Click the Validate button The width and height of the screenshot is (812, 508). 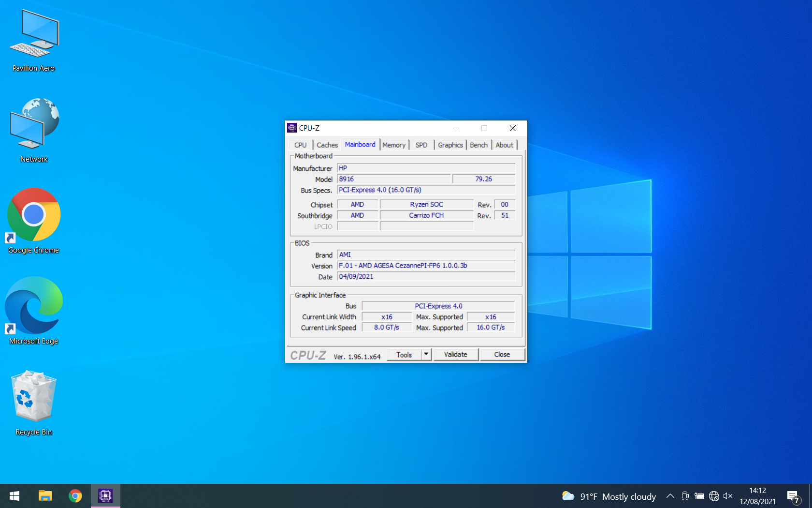[x=456, y=355]
